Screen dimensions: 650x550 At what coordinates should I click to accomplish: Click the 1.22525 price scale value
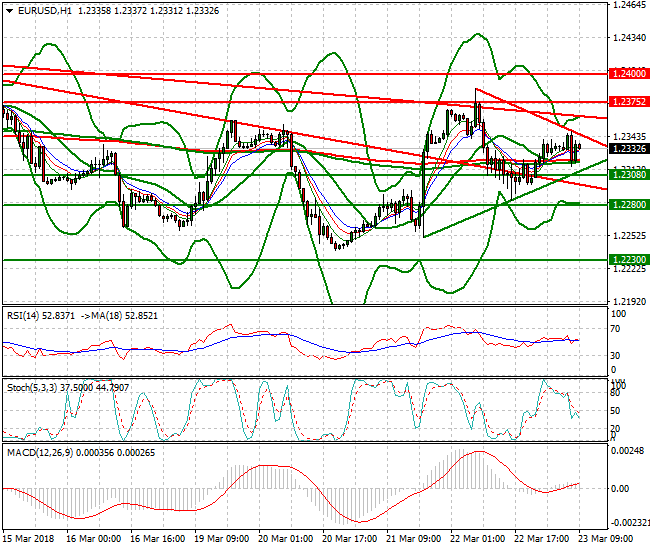(630, 236)
